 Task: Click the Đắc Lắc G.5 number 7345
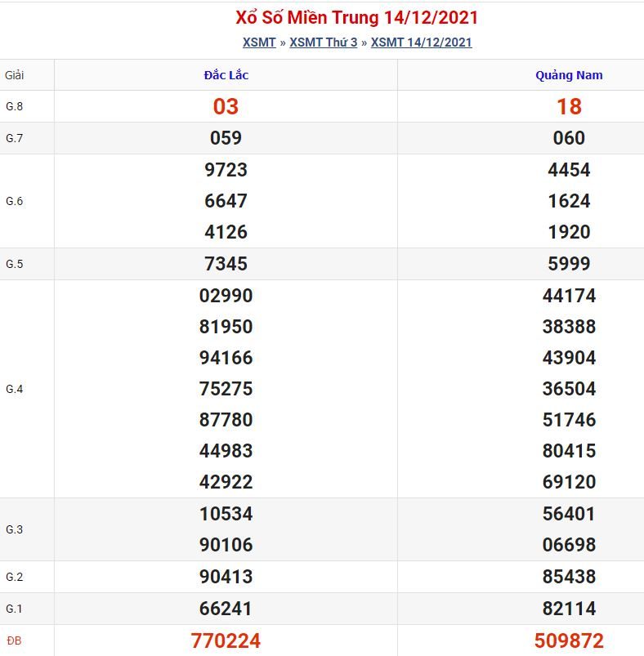click(x=226, y=264)
